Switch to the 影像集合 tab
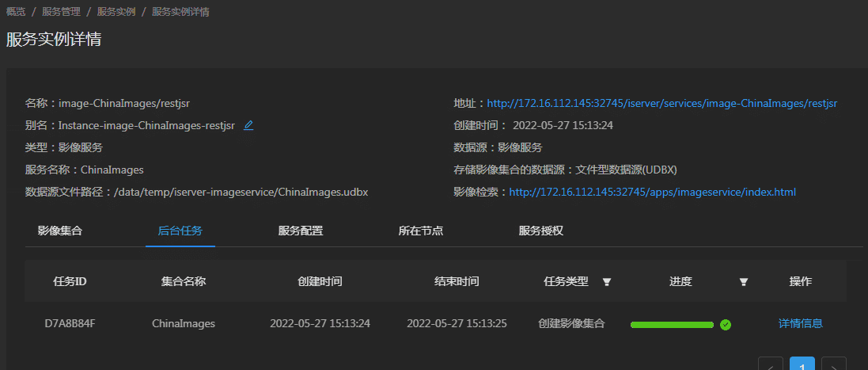 tap(60, 231)
